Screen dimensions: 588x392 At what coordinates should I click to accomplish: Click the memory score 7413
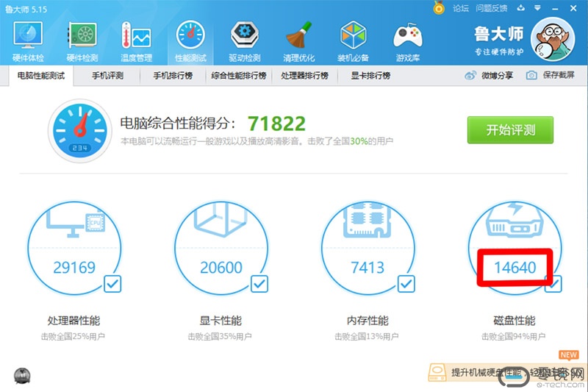(x=367, y=268)
